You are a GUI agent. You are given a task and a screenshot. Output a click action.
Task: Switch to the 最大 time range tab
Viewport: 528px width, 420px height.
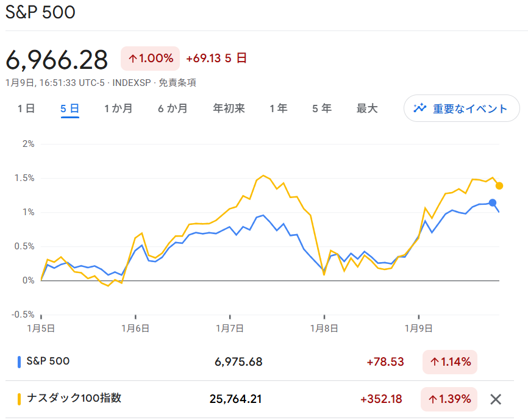[367, 108]
